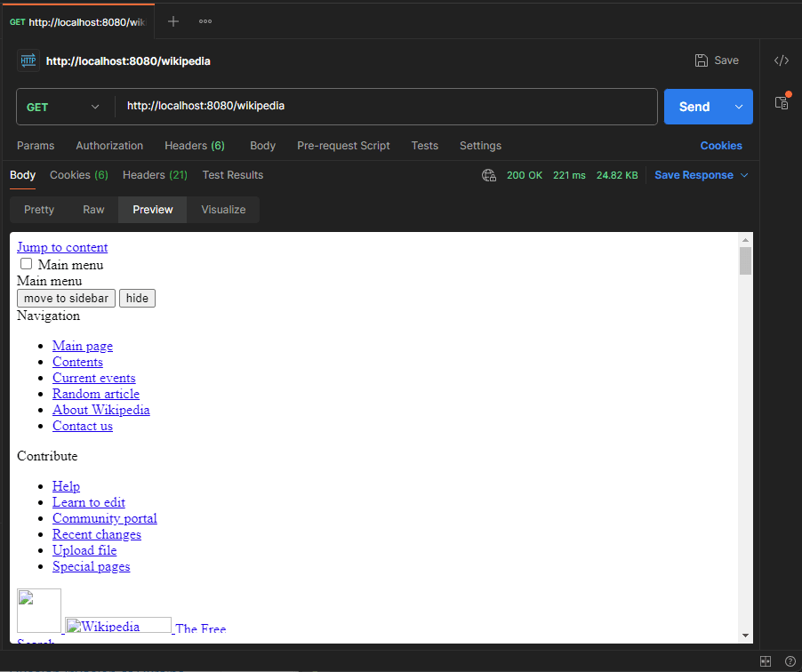
Task: Click the request URL input field
Action: (x=387, y=106)
